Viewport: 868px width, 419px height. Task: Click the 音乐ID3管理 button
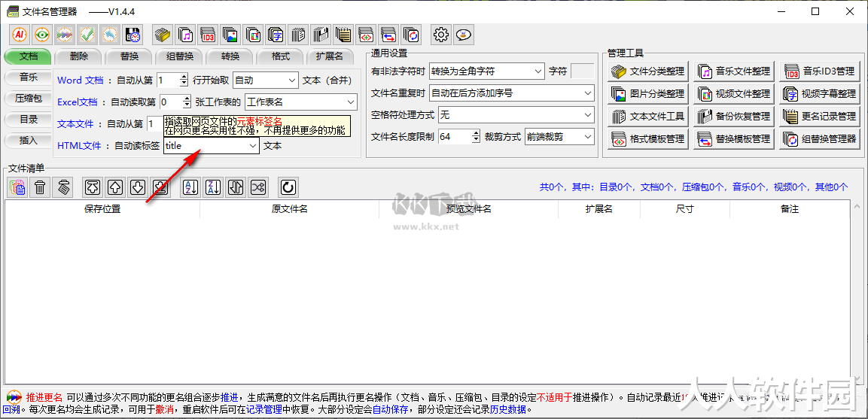[820, 71]
